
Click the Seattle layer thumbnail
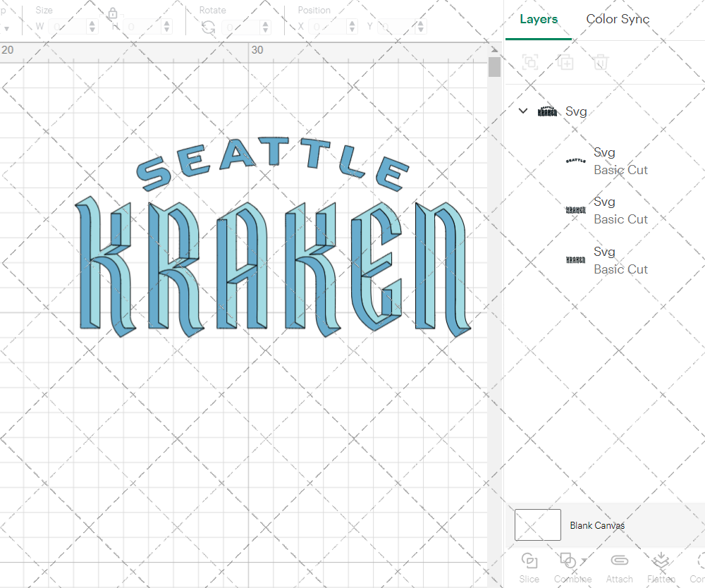tap(575, 161)
